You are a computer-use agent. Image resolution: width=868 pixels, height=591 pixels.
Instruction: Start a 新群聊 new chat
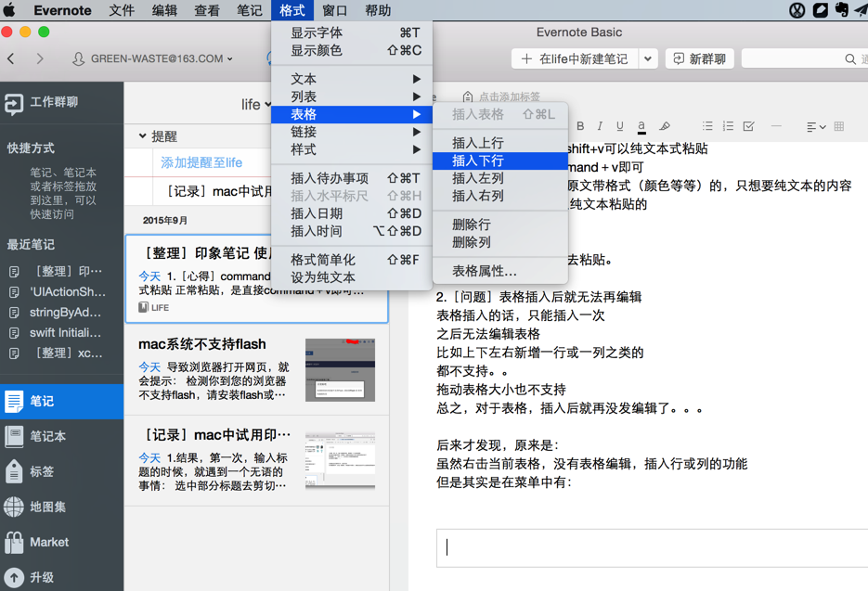pos(700,58)
